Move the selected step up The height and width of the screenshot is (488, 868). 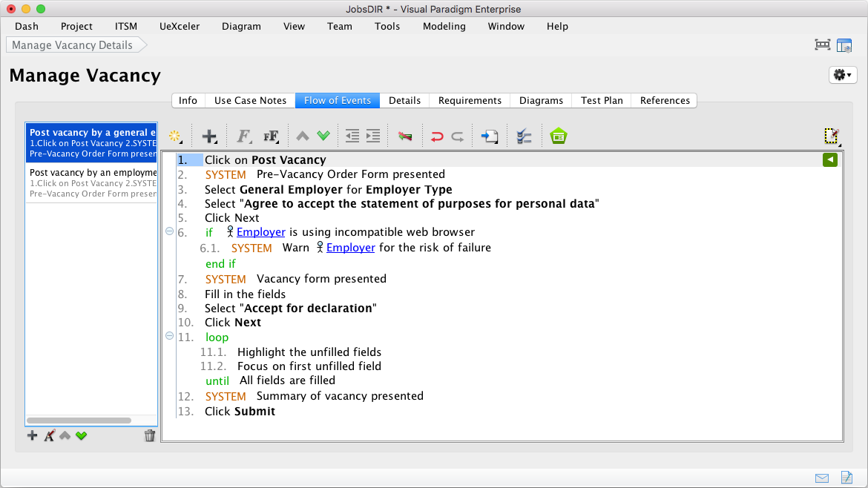pyautogui.click(x=302, y=135)
